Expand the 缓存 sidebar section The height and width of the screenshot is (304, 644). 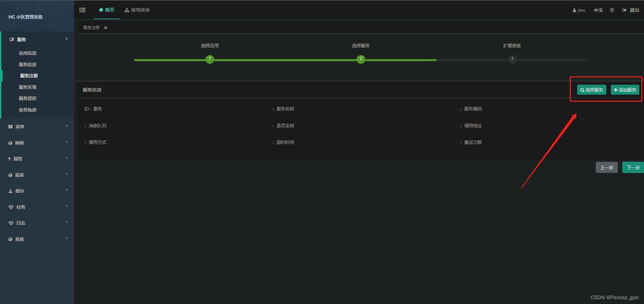(37, 191)
